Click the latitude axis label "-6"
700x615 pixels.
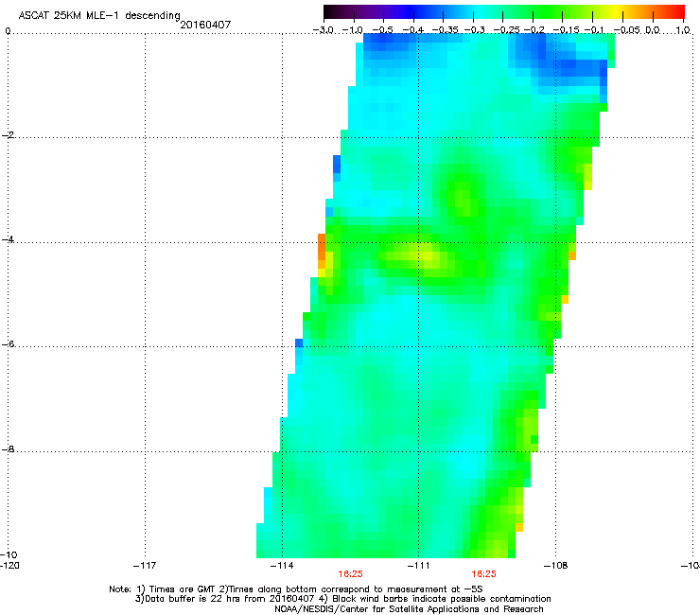pos(8,343)
